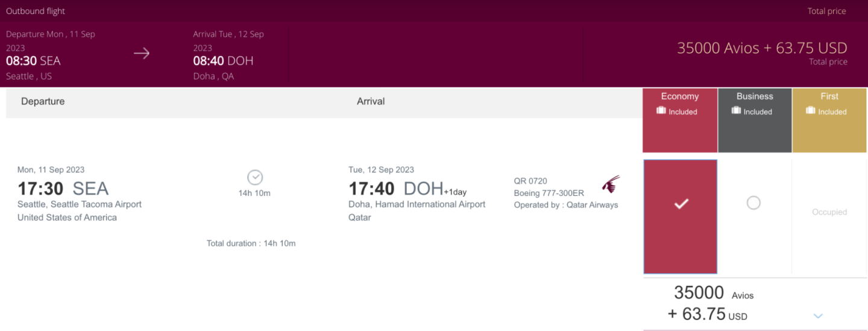Click the Occupied First class cell
868x331 pixels.
tap(829, 212)
